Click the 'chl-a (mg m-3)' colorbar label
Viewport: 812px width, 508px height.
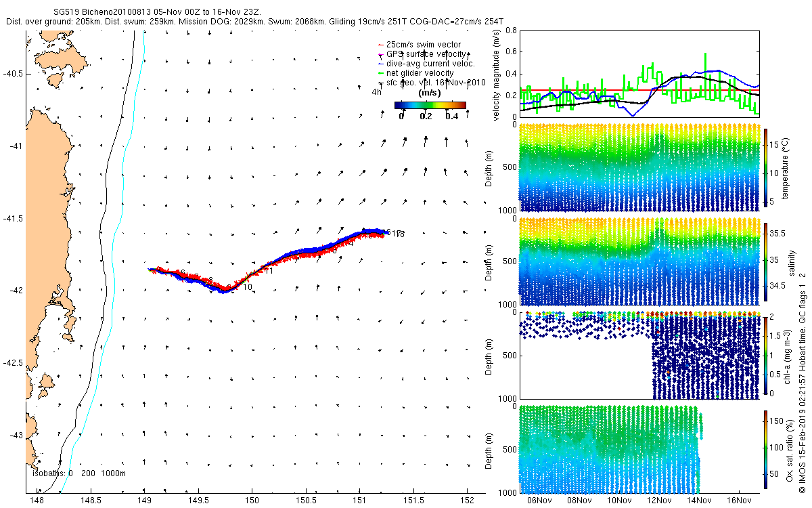789,354
